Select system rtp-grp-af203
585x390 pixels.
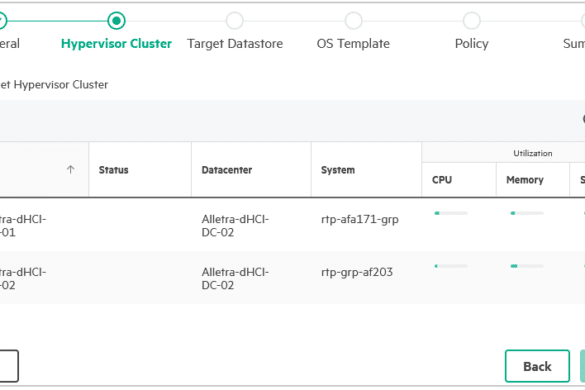click(357, 272)
